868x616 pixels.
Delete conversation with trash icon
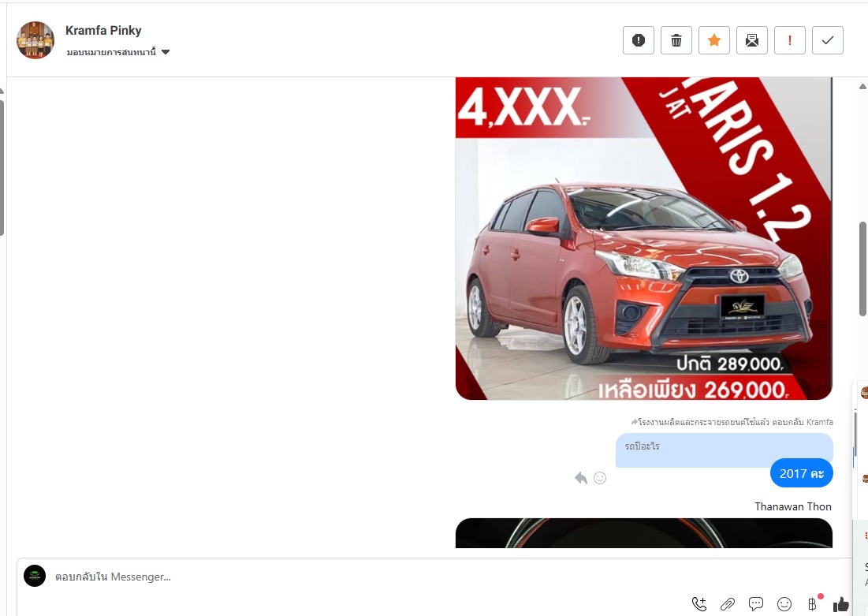point(676,40)
